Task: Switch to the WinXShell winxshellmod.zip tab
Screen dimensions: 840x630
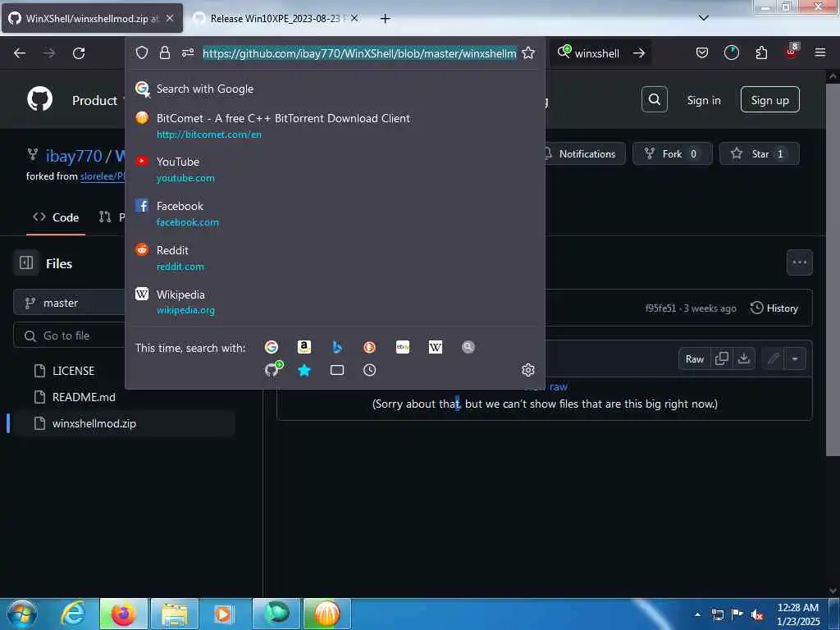Action: pos(92,18)
